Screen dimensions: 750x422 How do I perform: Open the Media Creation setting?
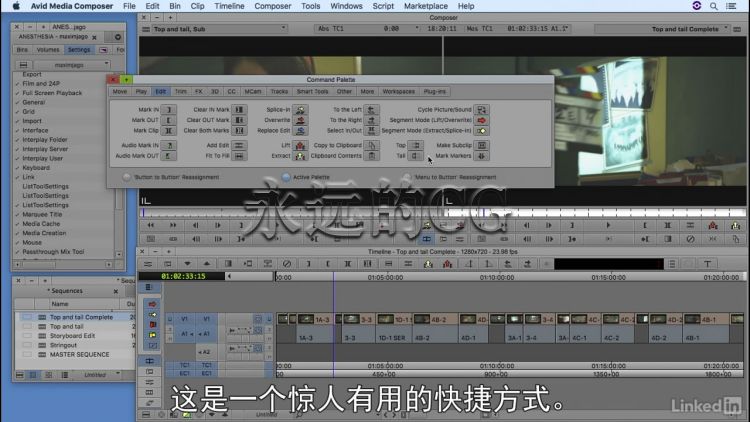point(44,233)
